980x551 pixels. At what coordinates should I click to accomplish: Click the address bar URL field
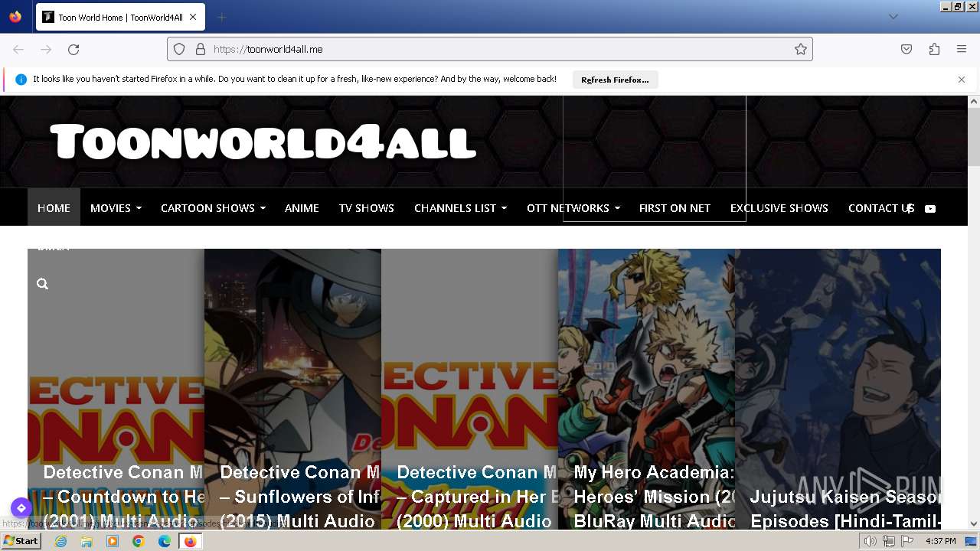(490, 49)
